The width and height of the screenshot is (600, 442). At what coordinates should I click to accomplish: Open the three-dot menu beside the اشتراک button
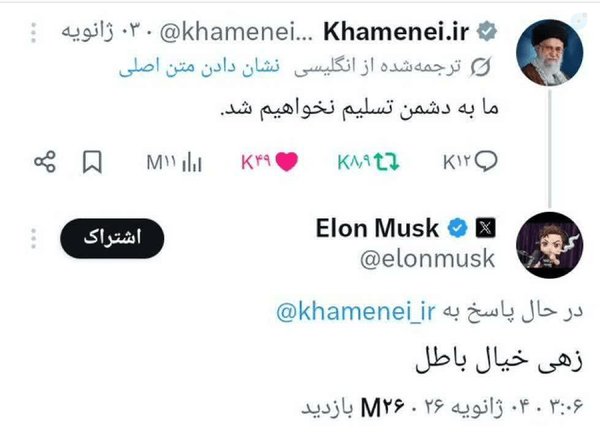point(33,238)
